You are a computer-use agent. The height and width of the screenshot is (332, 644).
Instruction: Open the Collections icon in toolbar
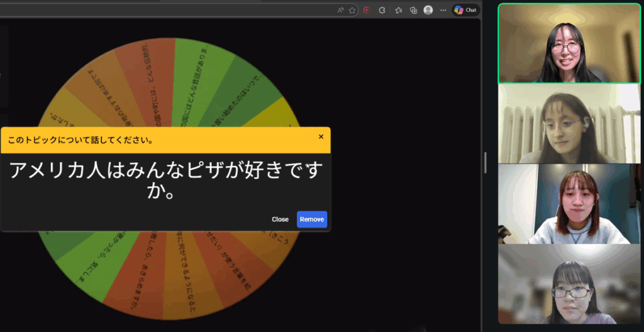click(413, 10)
